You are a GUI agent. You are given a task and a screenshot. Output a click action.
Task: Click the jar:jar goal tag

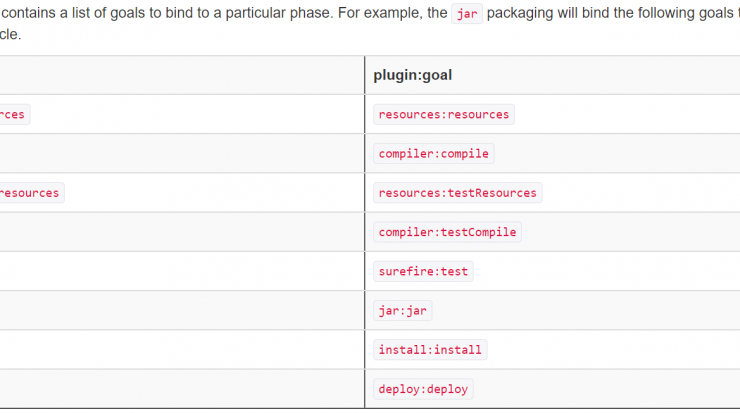click(403, 311)
